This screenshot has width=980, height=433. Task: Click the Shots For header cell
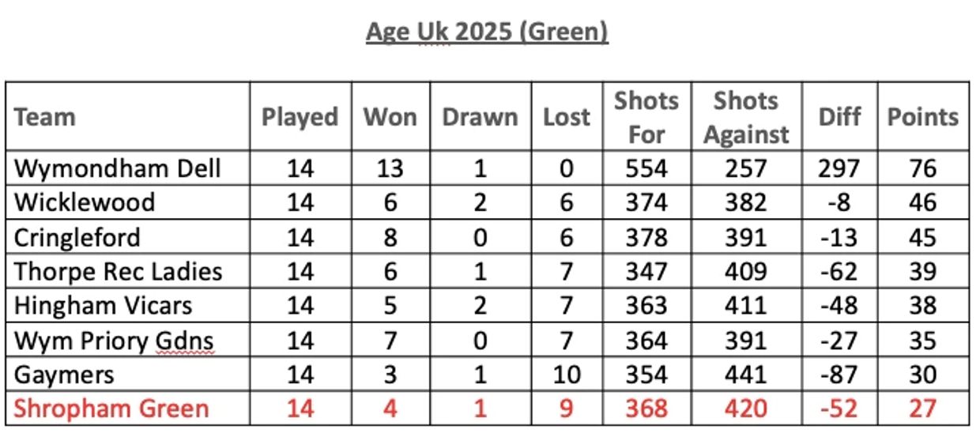pos(646,117)
